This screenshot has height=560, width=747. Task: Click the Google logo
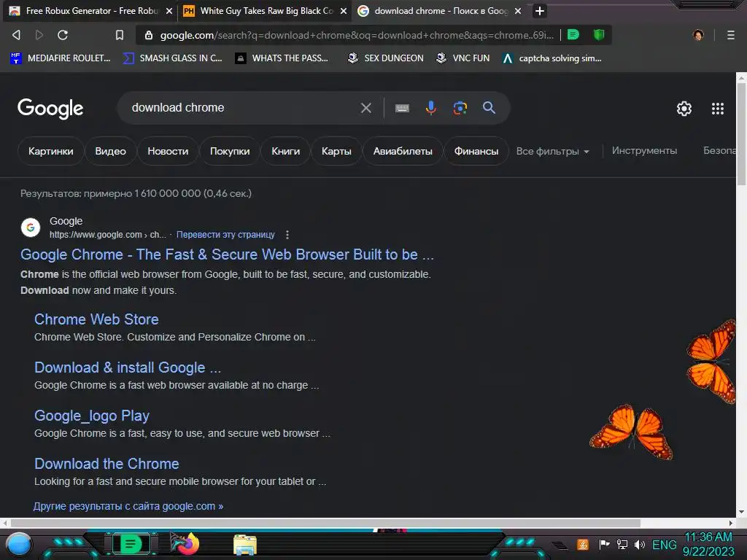click(x=50, y=109)
